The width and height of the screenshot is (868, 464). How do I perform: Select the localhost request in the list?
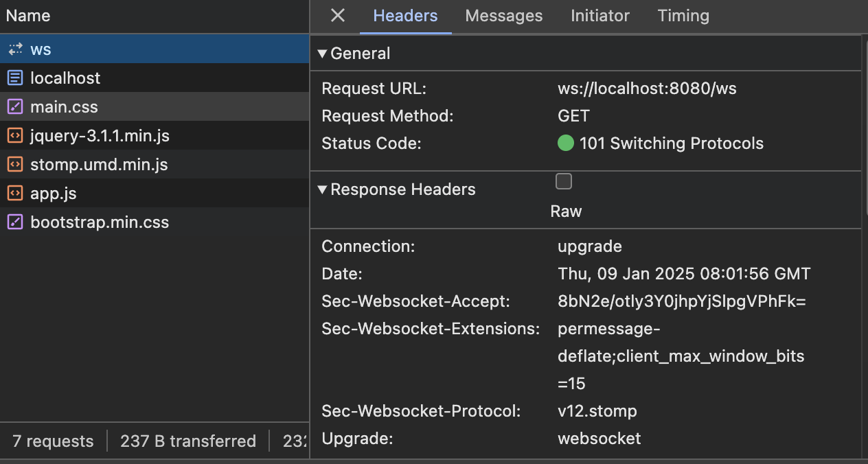(65, 78)
